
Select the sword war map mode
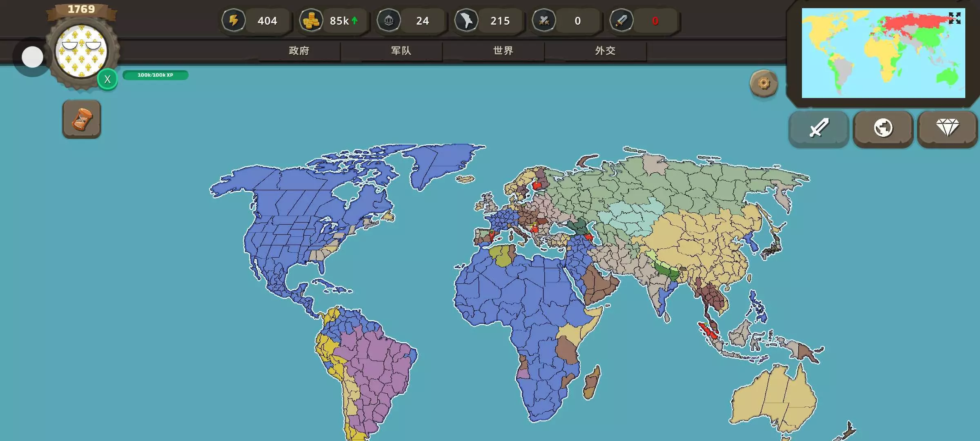pyautogui.click(x=819, y=128)
